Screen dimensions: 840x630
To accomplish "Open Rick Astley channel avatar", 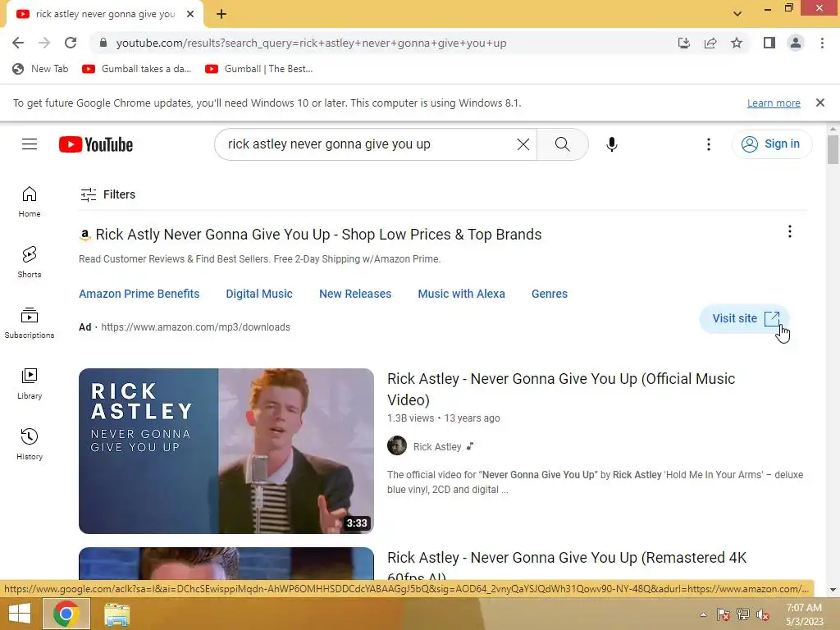I will [397, 445].
